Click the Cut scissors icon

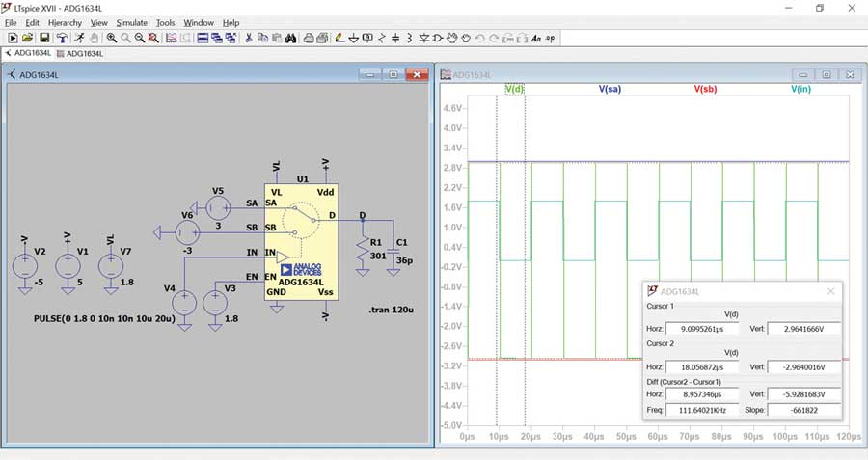point(248,38)
